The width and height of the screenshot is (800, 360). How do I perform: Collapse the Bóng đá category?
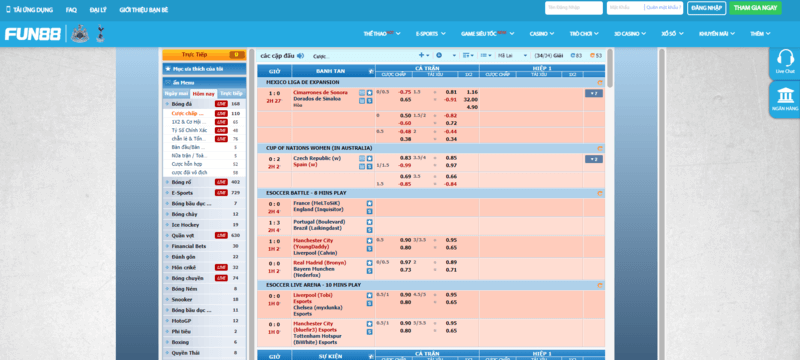[204, 104]
